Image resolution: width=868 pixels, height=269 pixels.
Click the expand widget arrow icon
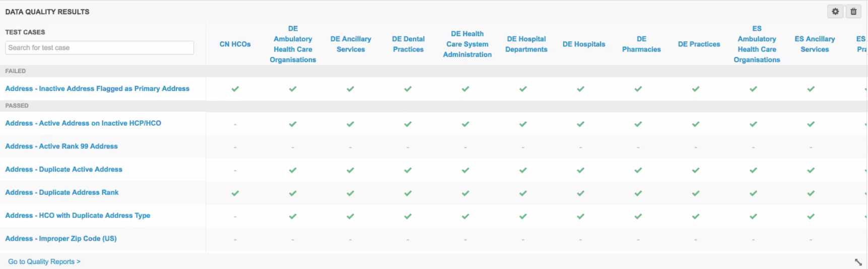[858, 262]
